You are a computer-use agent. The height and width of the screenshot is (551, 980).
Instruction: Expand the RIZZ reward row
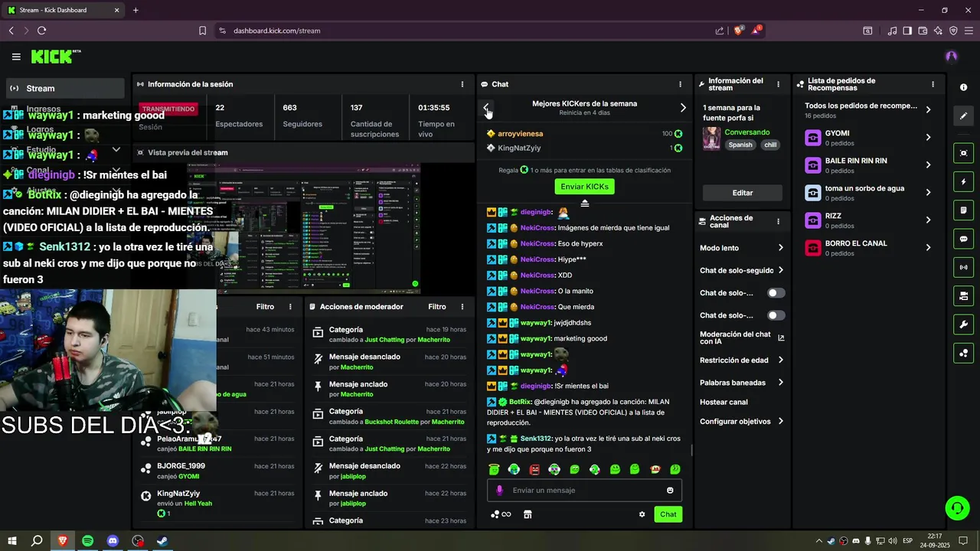tap(928, 220)
